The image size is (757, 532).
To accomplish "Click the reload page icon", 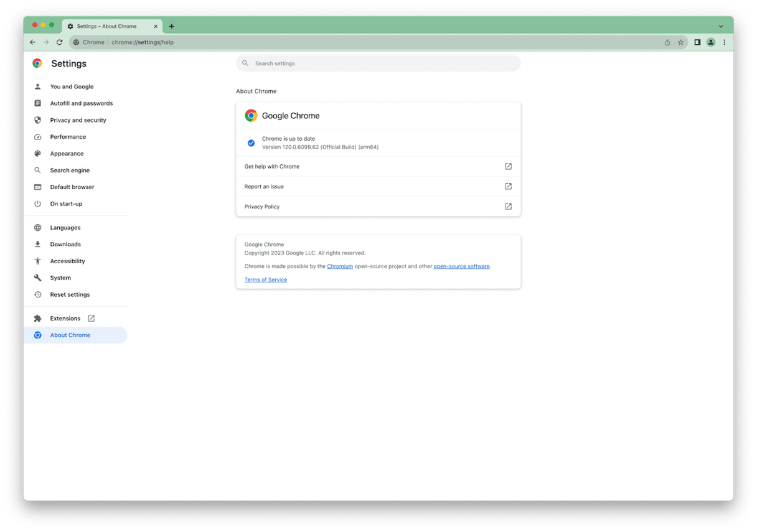I will click(x=59, y=42).
